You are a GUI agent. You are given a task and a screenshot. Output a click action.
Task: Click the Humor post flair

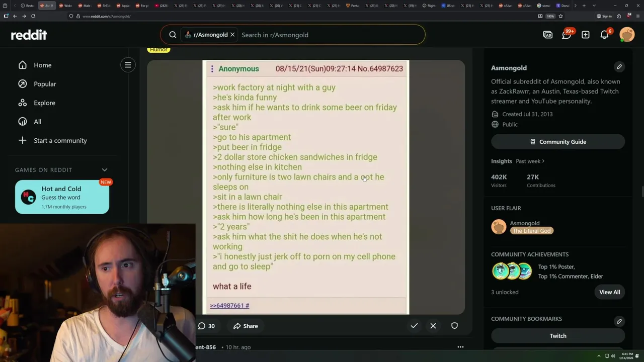(158, 49)
